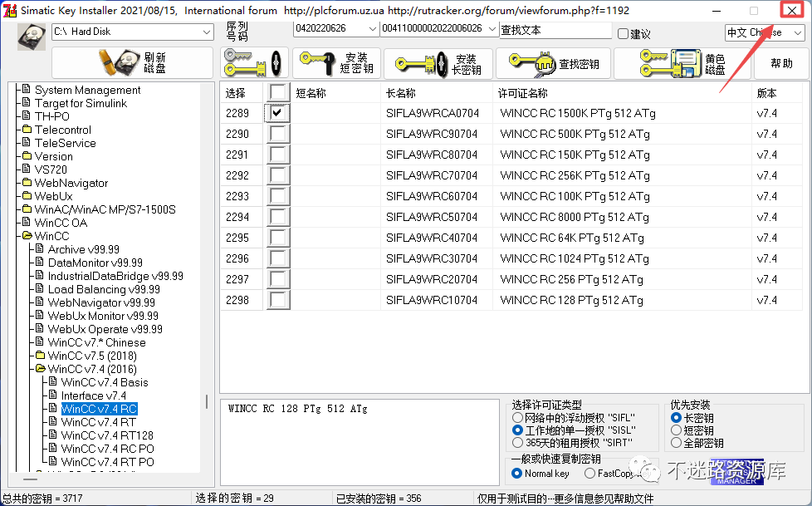Click folder icon beside Telecontrol
This screenshot has height=506, width=812.
(27, 129)
